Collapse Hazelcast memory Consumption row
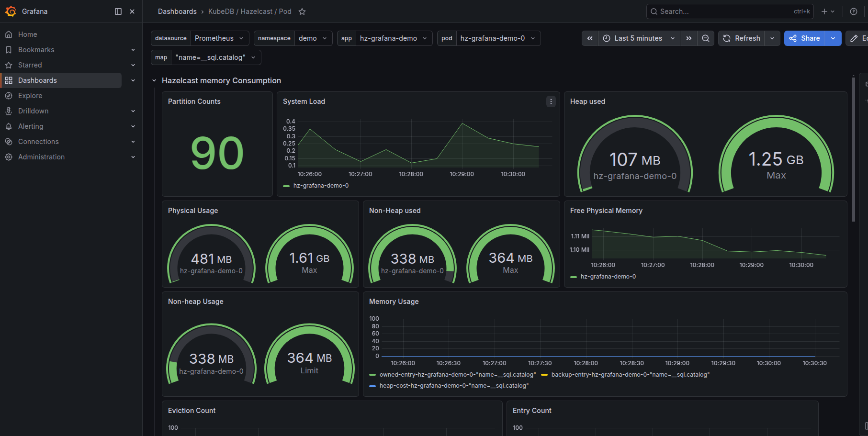 154,80
